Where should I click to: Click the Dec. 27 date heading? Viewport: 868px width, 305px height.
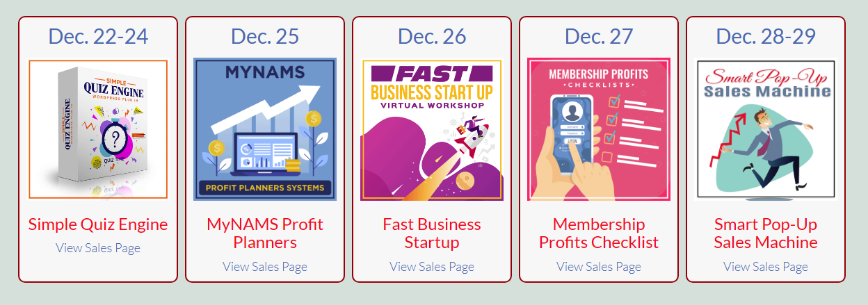(599, 36)
